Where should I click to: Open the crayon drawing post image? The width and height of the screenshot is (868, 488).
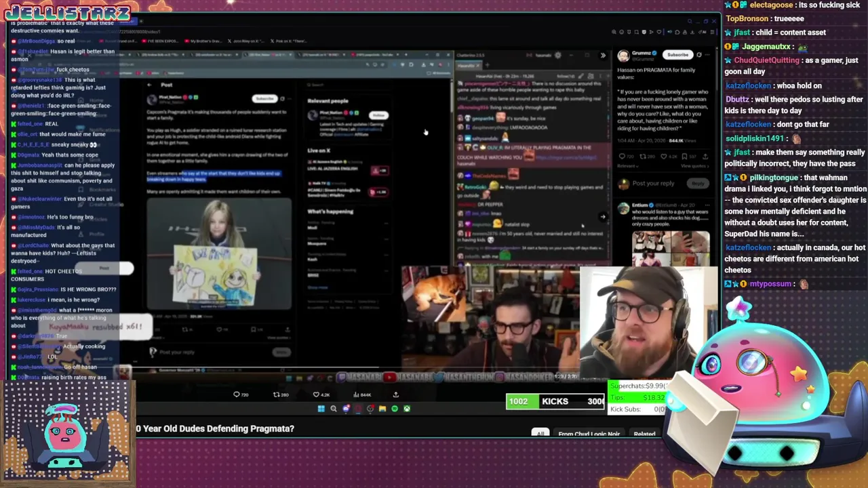click(x=218, y=254)
